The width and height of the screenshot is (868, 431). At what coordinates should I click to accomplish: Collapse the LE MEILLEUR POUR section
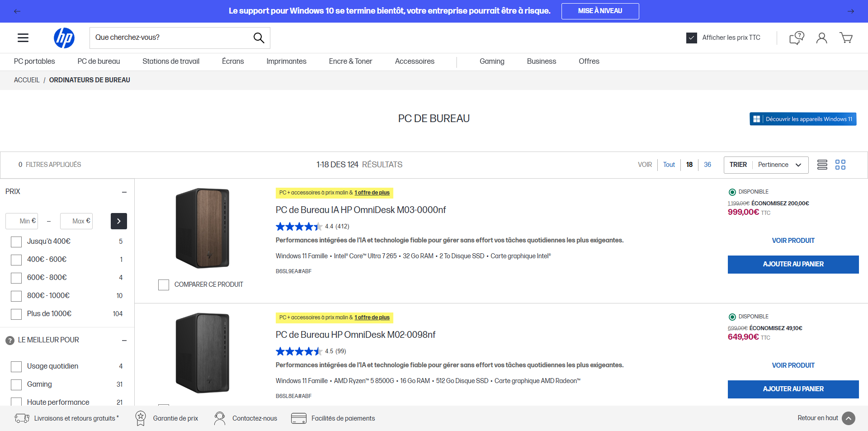tap(124, 341)
